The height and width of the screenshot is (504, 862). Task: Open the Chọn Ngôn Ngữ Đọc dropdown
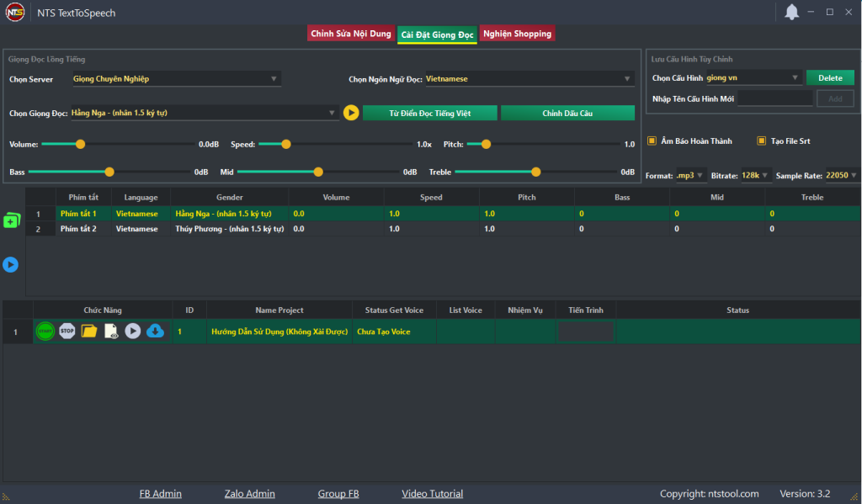coord(529,79)
